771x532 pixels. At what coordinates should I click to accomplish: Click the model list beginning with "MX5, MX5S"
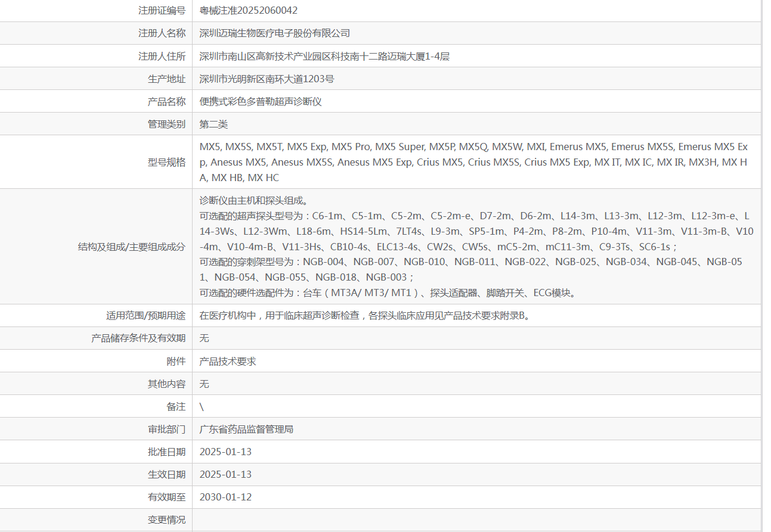coord(474,162)
